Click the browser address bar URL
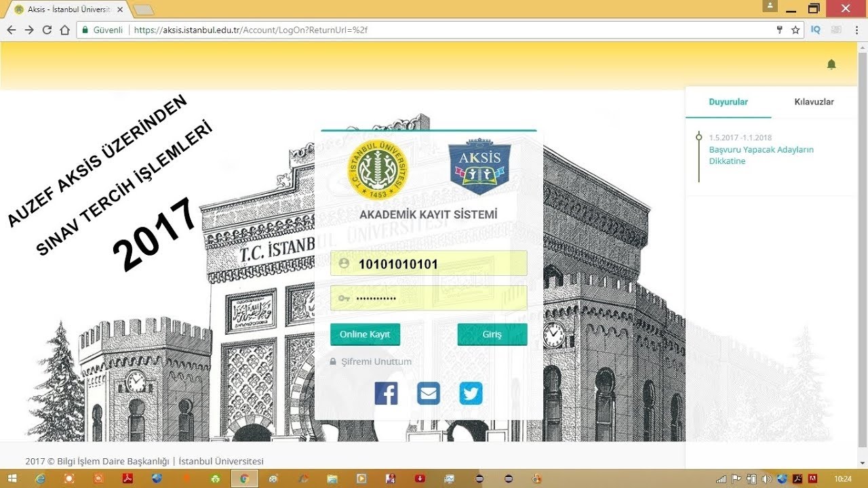The width and height of the screenshot is (868, 488). tap(251, 30)
